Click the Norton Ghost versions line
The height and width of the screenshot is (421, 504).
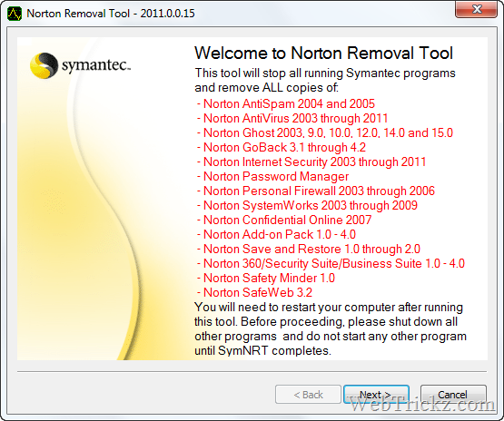click(x=324, y=132)
